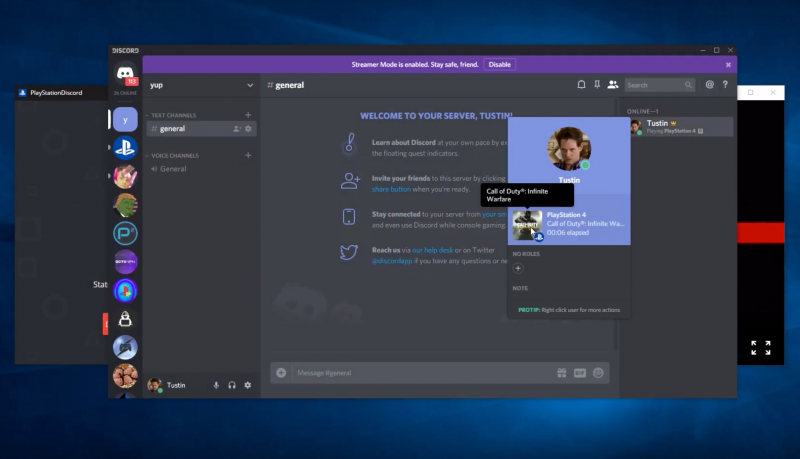Image resolution: width=800 pixels, height=459 pixels.
Task: Click the Call of Duty game thumbnail
Action: pyautogui.click(x=528, y=225)
